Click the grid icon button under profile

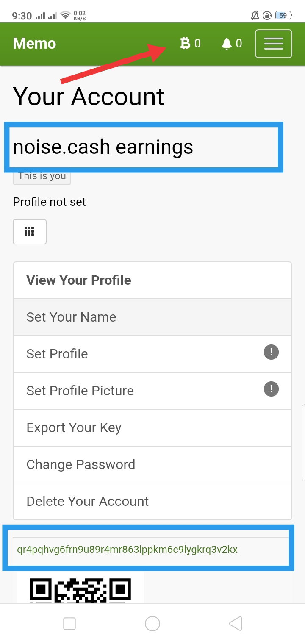(x=30, y=232)
